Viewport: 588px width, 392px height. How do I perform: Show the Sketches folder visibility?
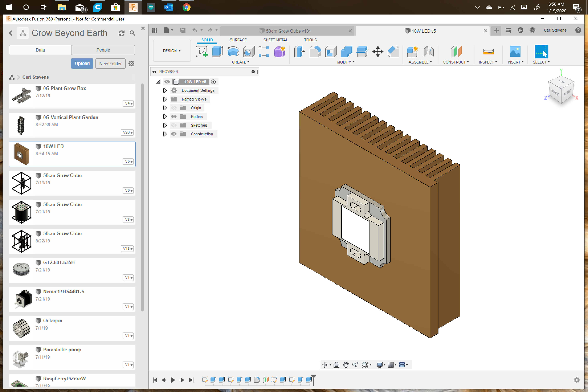click(174, 125)
